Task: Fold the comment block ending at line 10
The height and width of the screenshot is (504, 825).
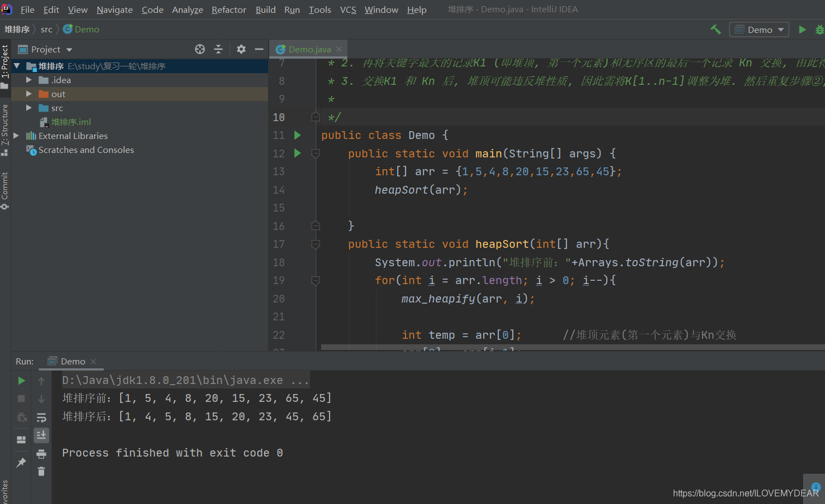Action: (x=316, y=117)
